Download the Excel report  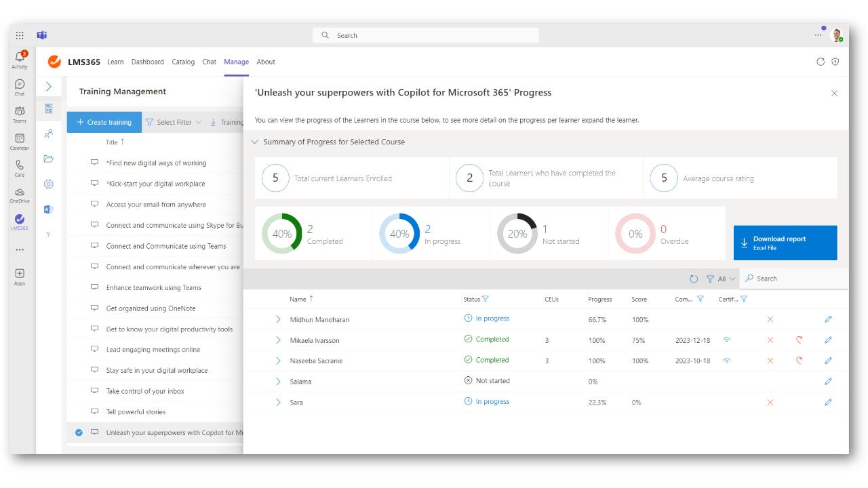pyautogui.click(x=785, y=243)
